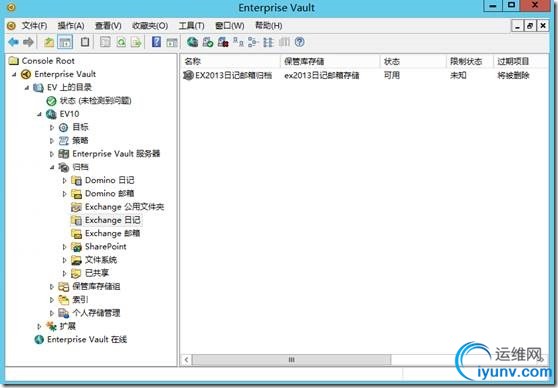
Task: Expand the 个人存储管理 node
Action: click(52, 313)
